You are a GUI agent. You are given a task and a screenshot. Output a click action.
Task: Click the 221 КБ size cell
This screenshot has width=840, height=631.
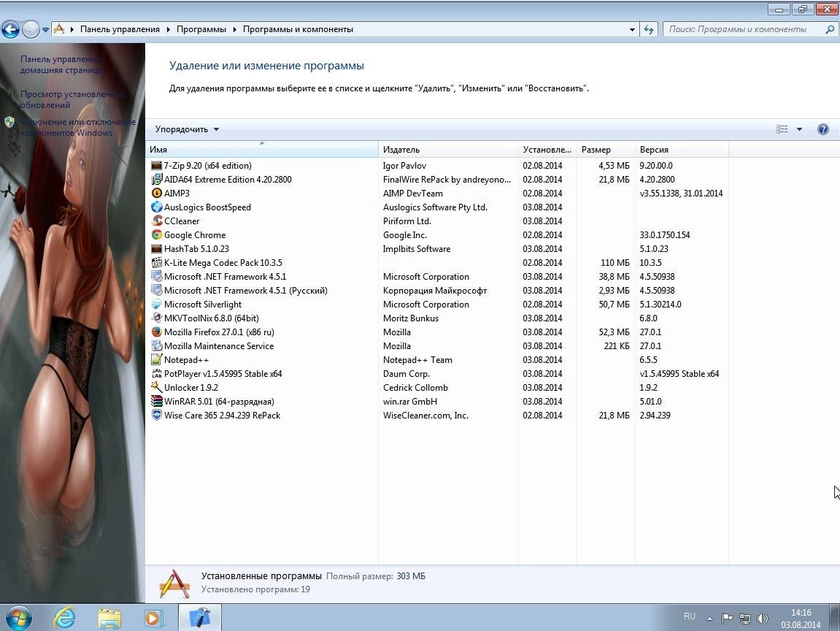pyautogui.click(x=617, y=346)
